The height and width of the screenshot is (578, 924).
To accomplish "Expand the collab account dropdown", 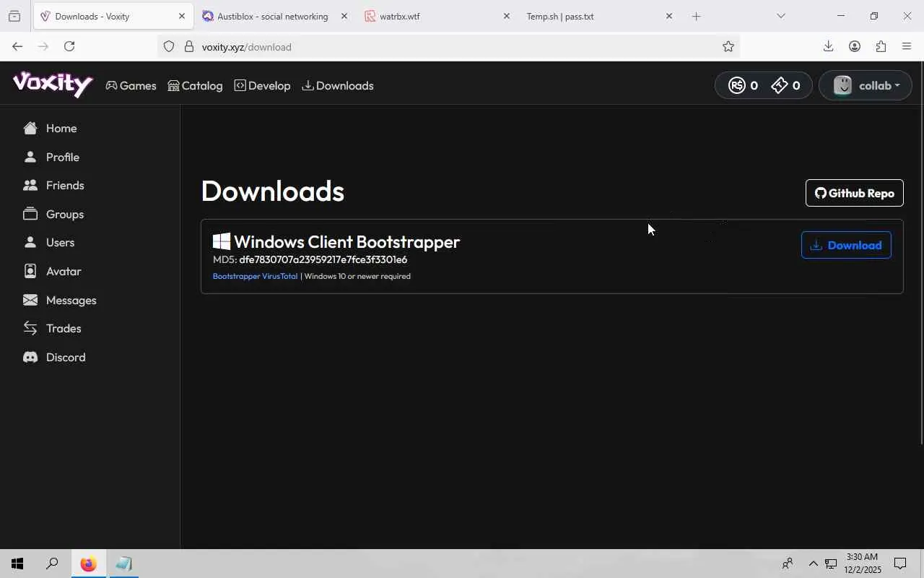I will [x=866, y=85].
